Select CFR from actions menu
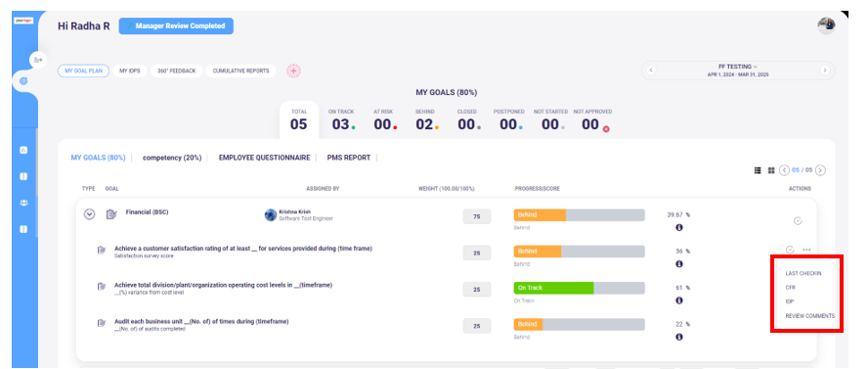 tap(790, 288)
